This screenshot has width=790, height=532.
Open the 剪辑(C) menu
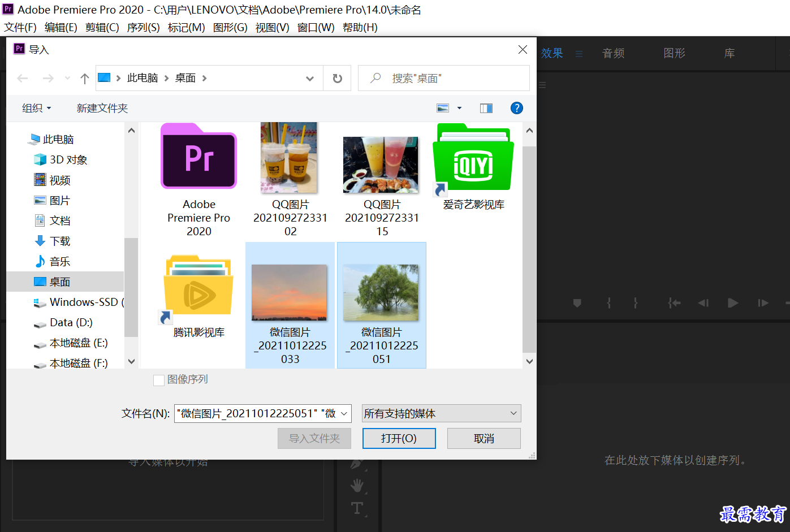coord(102,27)
